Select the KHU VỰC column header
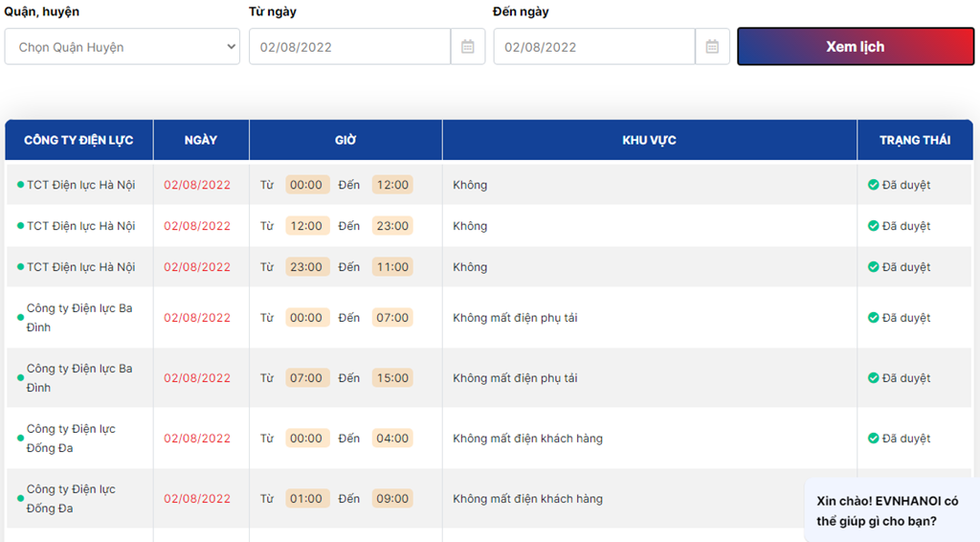The image size is (980, 542). pyautogui.click(x=650, y=140)
